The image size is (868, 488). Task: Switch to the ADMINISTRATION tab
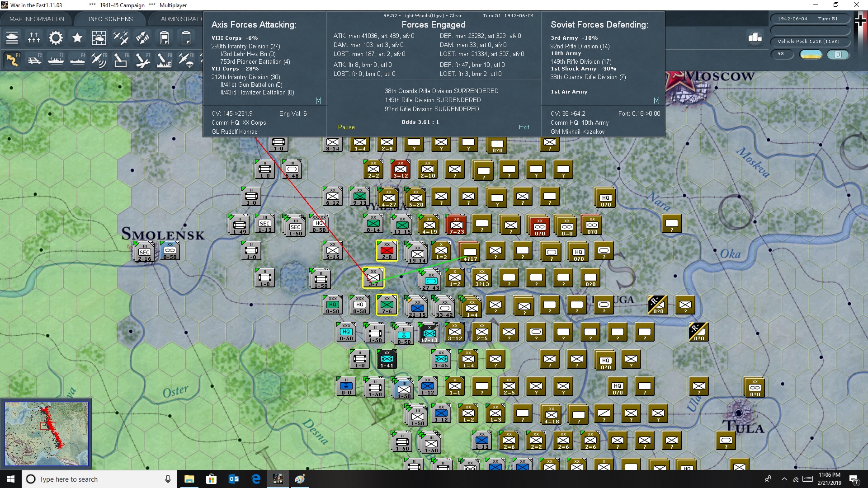coord(181,19)
